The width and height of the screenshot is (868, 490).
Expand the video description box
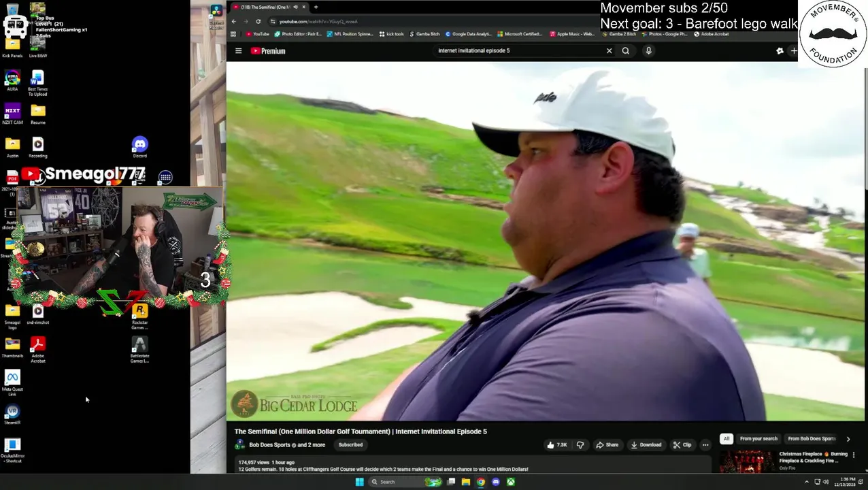click(473, 465)
